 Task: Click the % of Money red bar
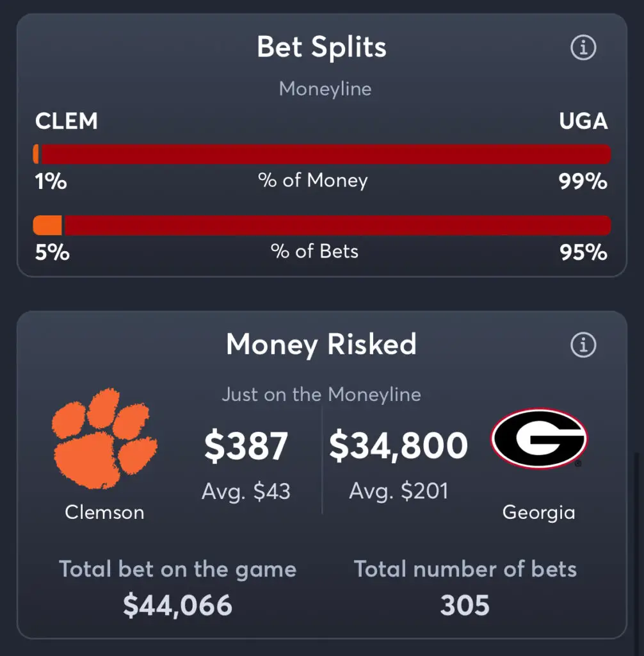click(x=326, y=154)
